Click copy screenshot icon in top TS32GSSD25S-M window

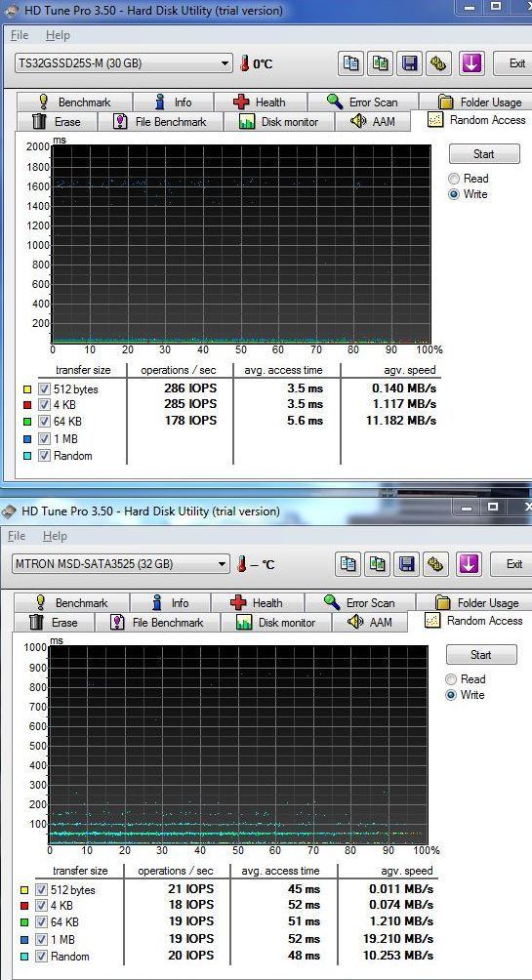point(380,63)
